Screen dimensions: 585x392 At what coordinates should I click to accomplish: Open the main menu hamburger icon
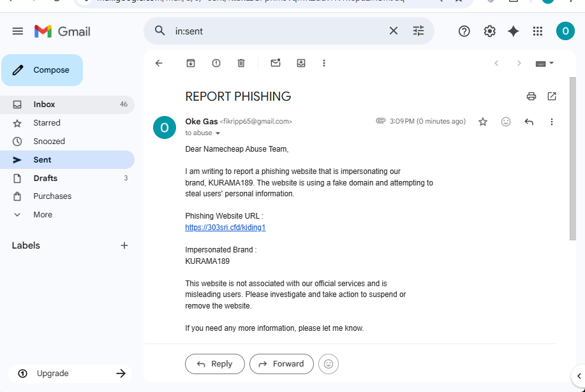pyautogui.click(x=17, y=31)
